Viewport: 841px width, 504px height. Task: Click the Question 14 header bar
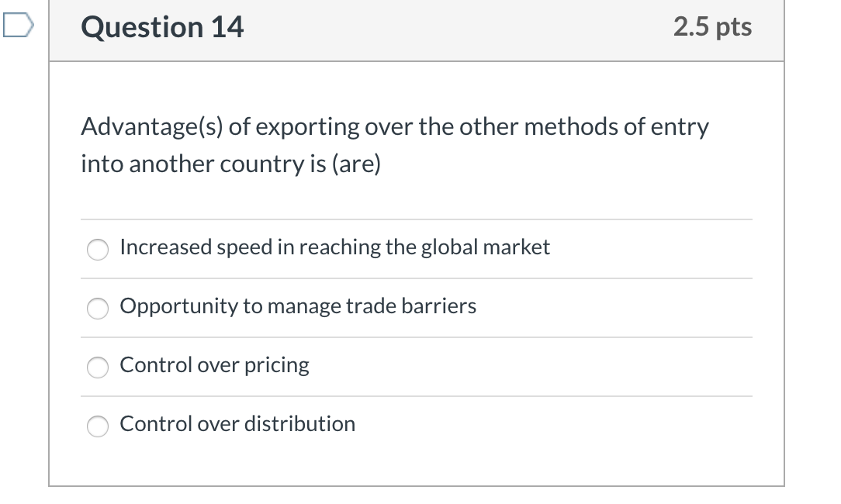(419, 31)
